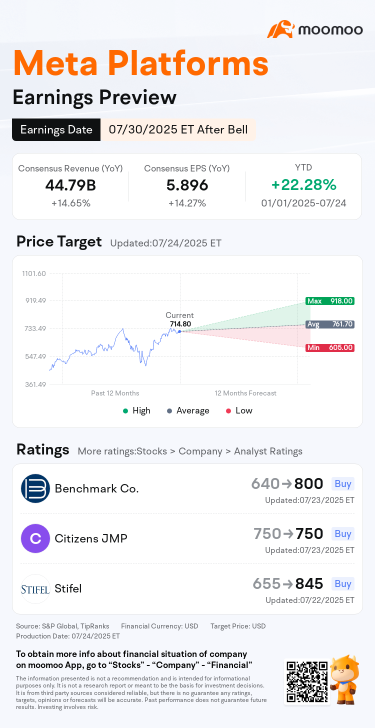
Task: Tap the Benchmark Co. logo icon
Action: click(x=35, y=488)
